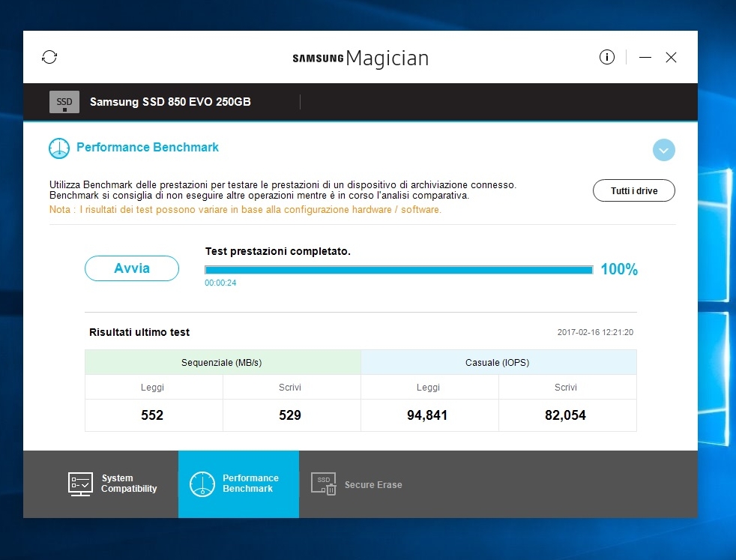Click the elapsed time 00:00:24
The height and width of the screenshot is (560, 736).
coord(220,283)
